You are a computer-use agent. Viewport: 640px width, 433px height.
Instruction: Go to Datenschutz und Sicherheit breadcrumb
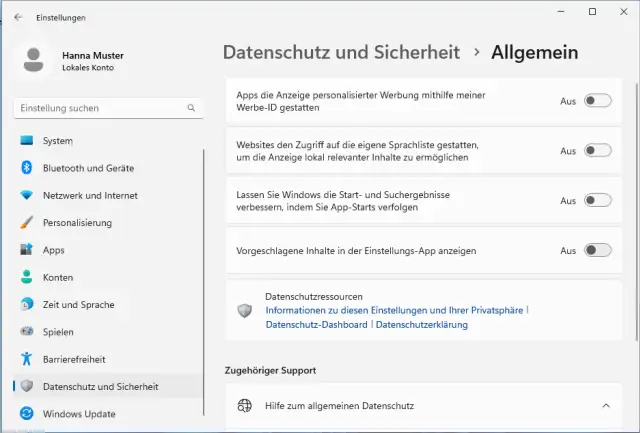point(341,52)
